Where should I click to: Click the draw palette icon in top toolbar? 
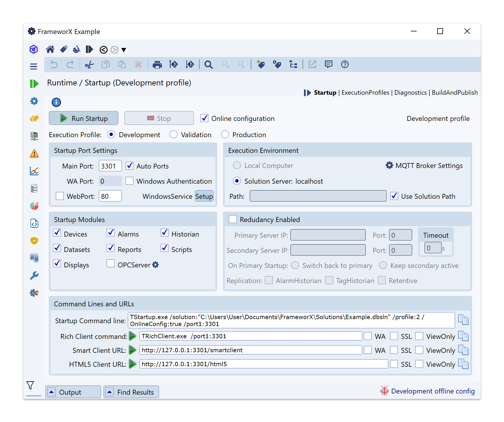[x=76, y=49]
